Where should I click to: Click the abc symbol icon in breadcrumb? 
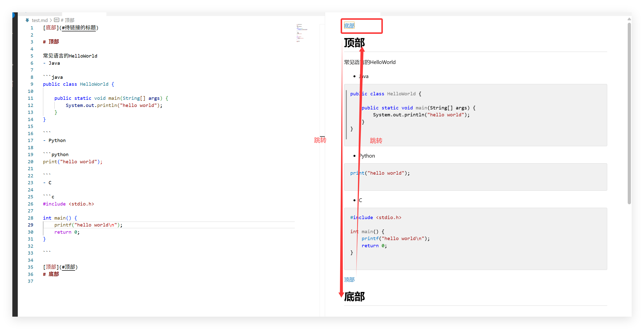point(57,20)
